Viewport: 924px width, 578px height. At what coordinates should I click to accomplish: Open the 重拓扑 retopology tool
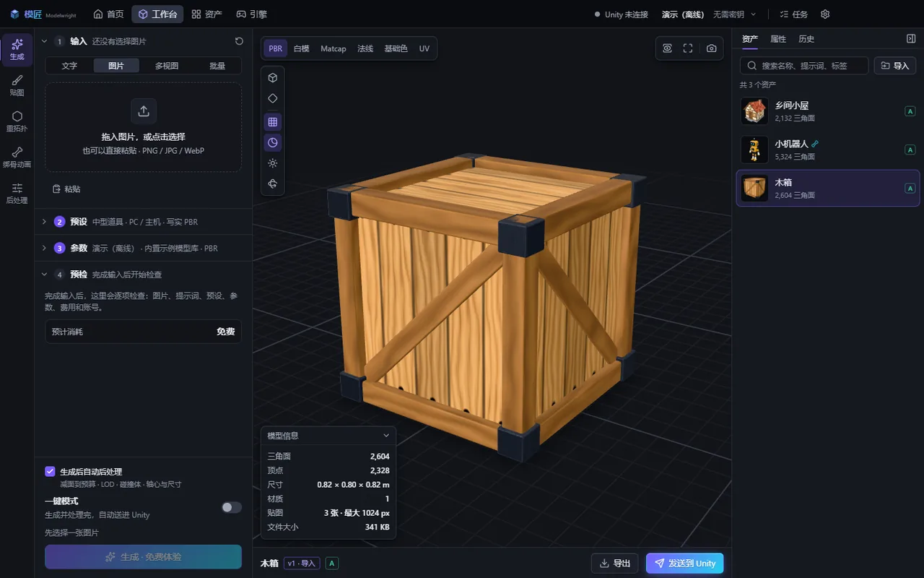pyautogui.click(x=17, y=121)
